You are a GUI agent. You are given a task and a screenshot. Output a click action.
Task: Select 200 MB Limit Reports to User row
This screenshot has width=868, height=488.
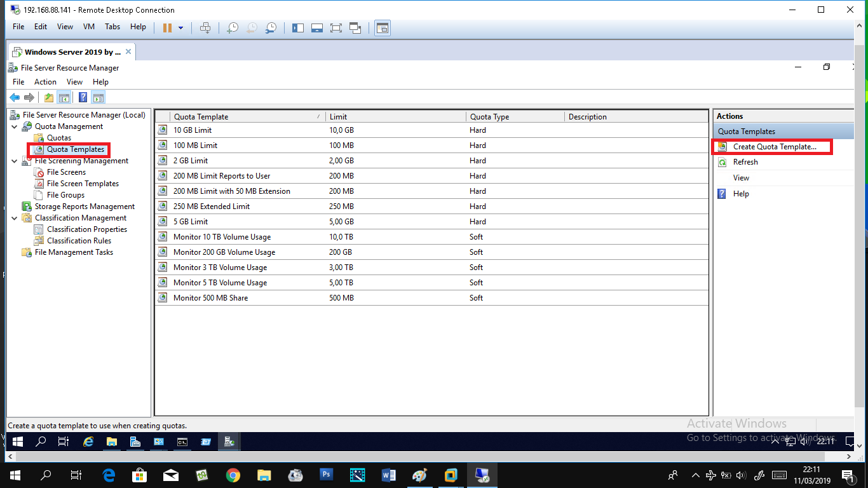(x=431, y=176)
